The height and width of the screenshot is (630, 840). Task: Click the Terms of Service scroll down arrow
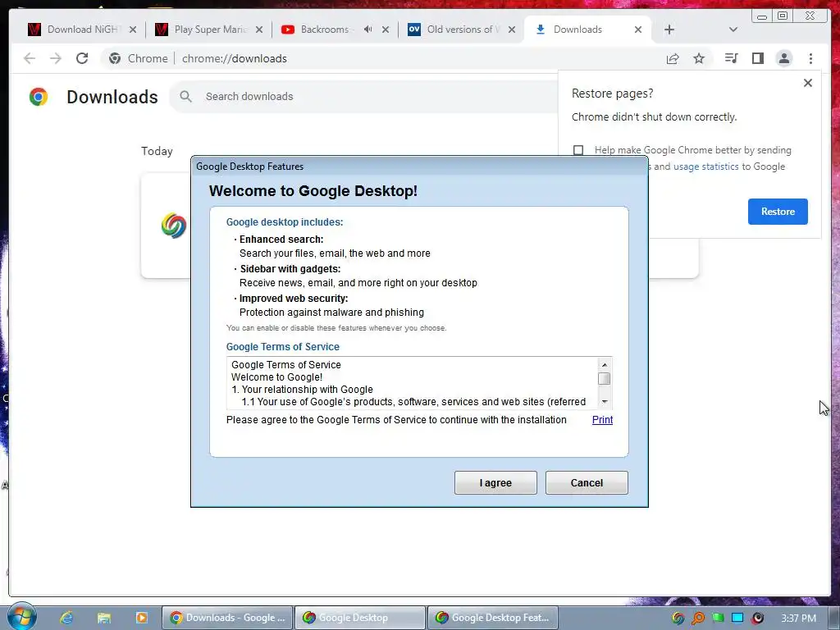coord(605,402)
